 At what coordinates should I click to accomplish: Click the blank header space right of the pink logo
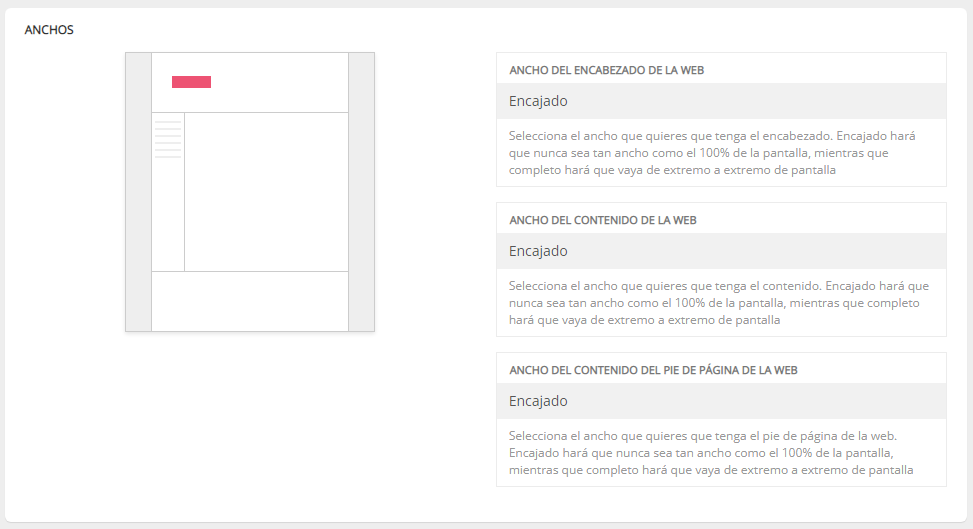(x=280, y=82)
